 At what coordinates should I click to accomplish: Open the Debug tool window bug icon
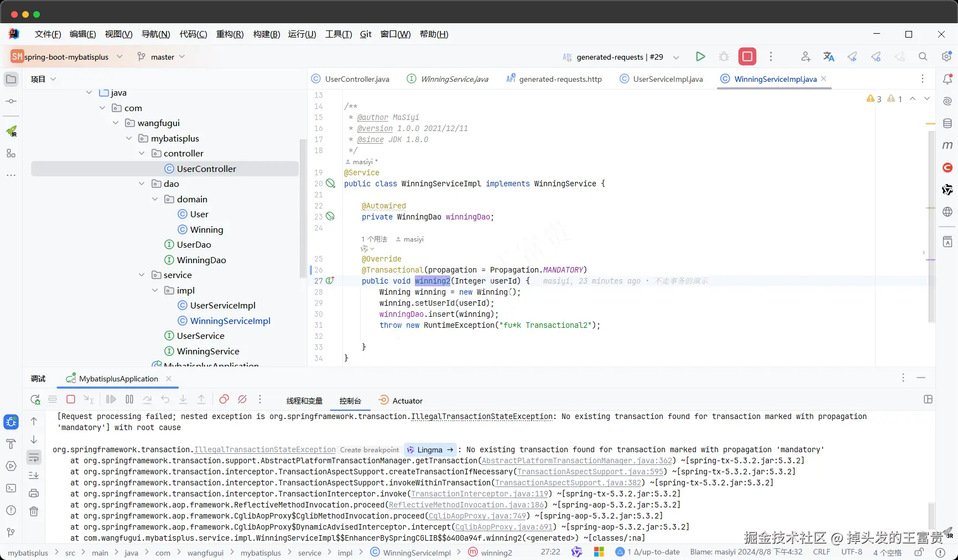[11, 422]
